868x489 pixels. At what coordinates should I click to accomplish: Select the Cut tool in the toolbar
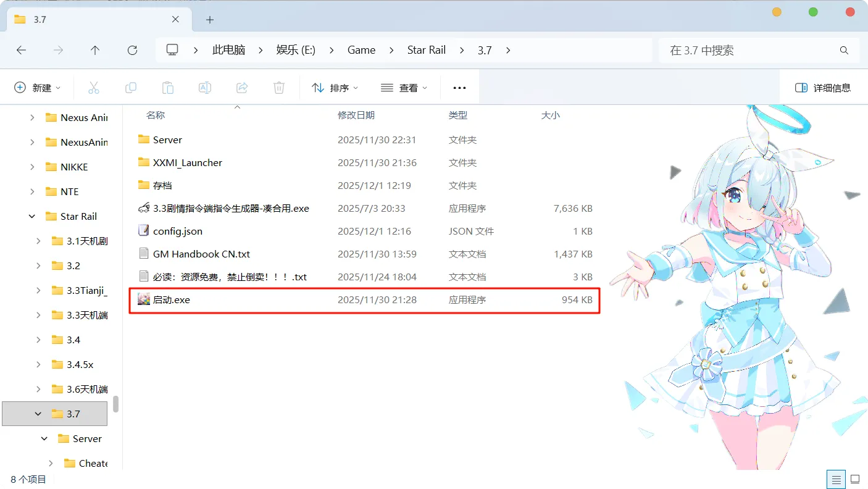click(x=94, y=87)
